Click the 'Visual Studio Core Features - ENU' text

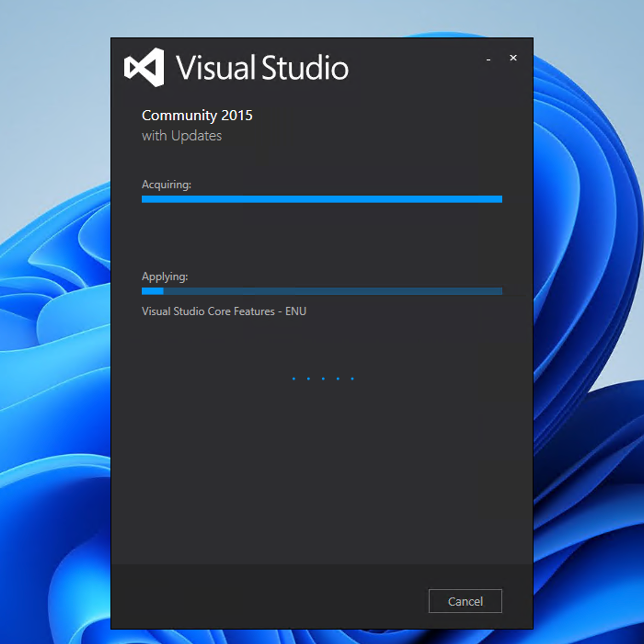coord(224,311)
